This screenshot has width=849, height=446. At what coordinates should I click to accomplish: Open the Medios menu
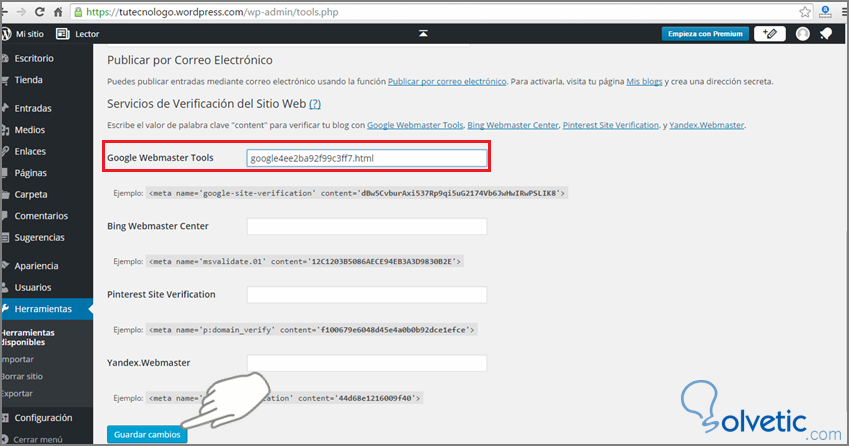pos(29,130)
